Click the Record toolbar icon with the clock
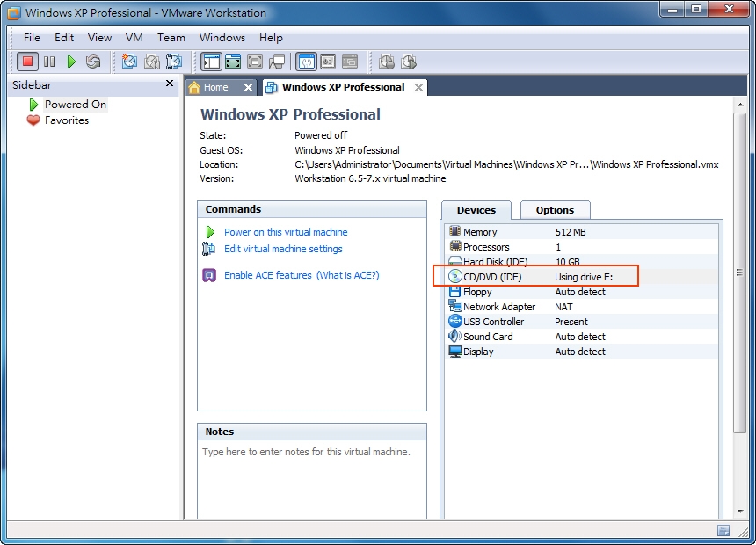 [x=387, y=62]
